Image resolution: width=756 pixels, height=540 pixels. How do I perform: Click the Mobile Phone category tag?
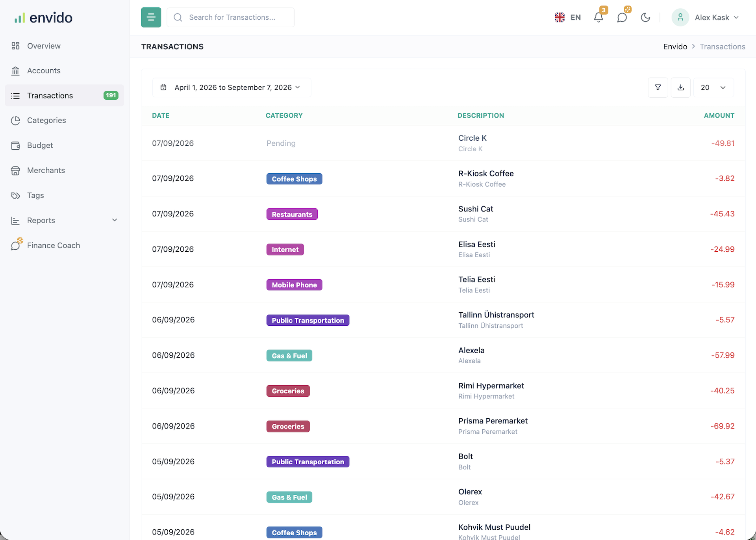(x=294, y=285)
